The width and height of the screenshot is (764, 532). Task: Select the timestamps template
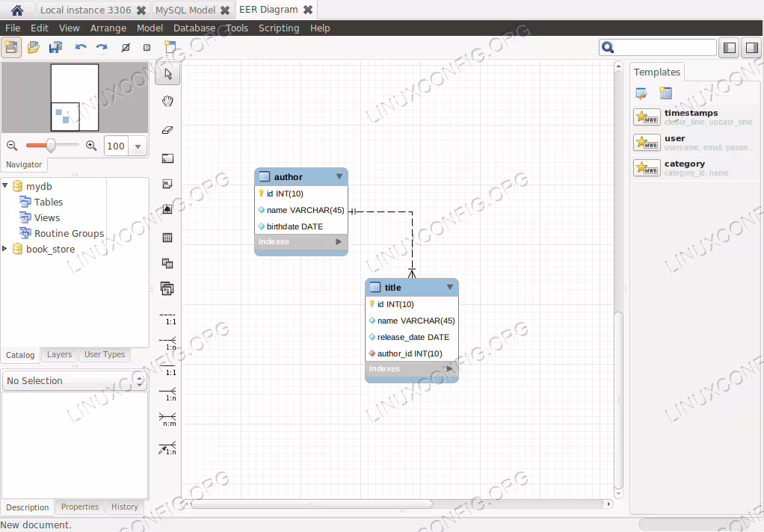click(x=695, y=117)
